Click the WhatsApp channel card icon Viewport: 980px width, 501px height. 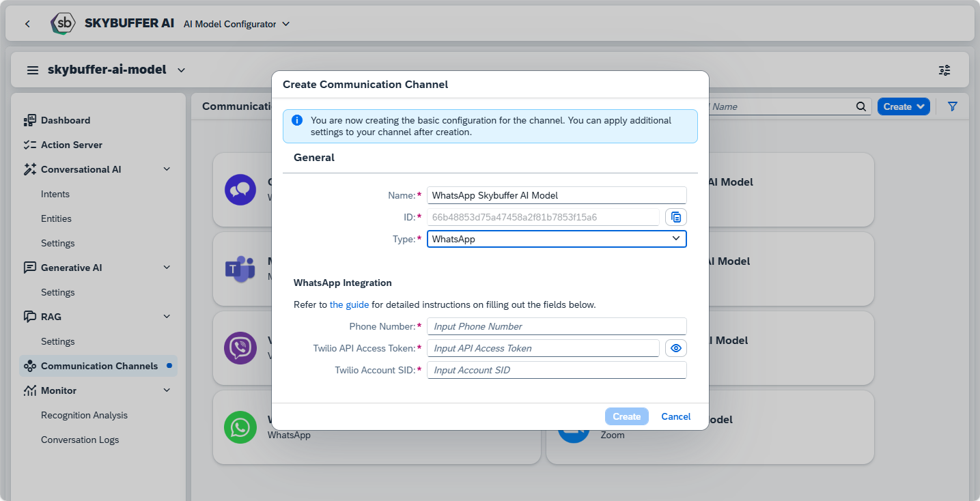(240, 427)
